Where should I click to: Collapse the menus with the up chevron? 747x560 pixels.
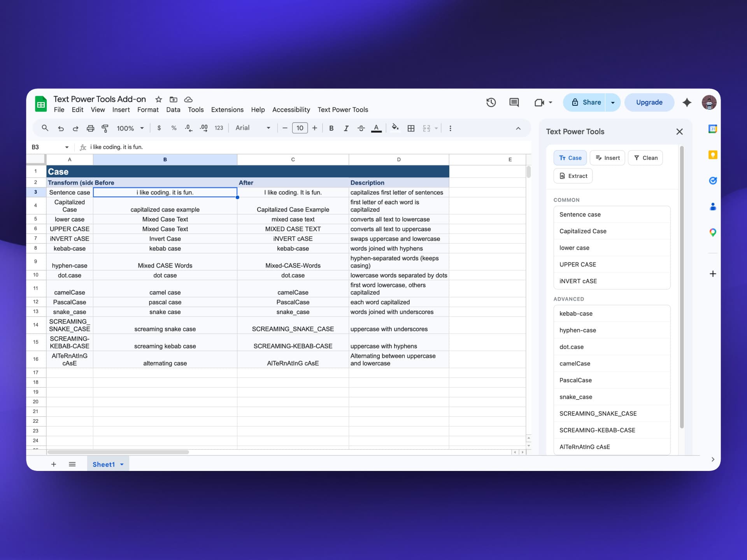(x=518, y=128)
